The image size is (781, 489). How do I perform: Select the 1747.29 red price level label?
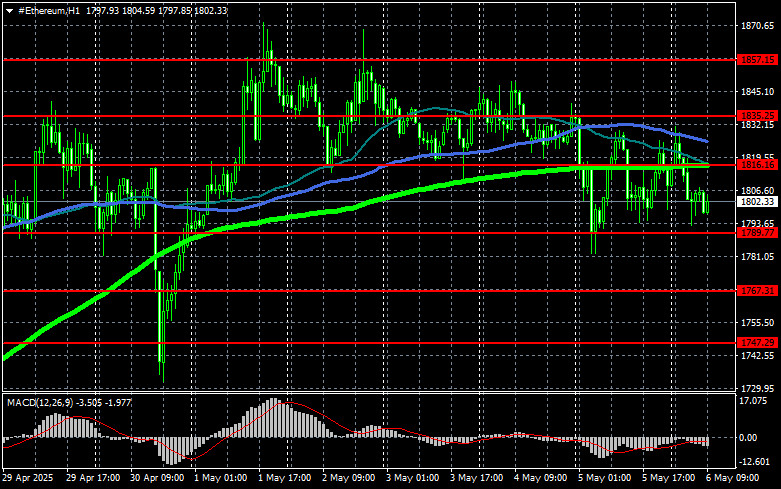tap(757, 343)
